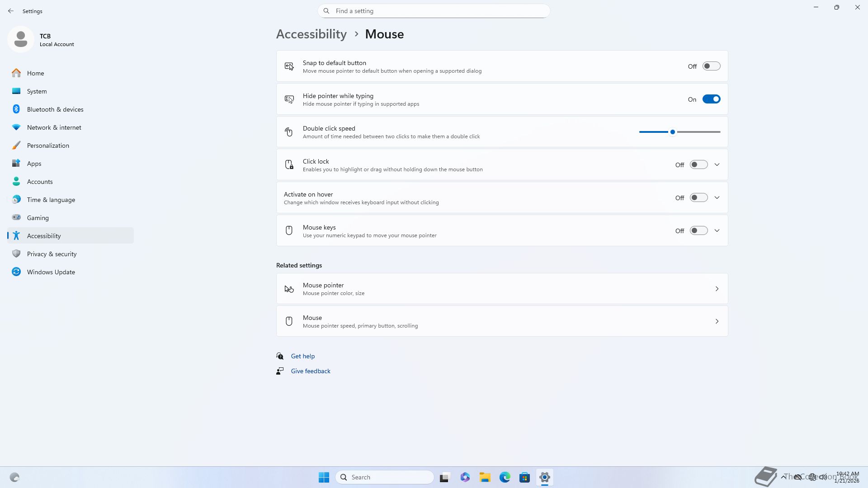Expand the Click lock options chevron
Screen dimensions: 868x488
coord(717,165)
